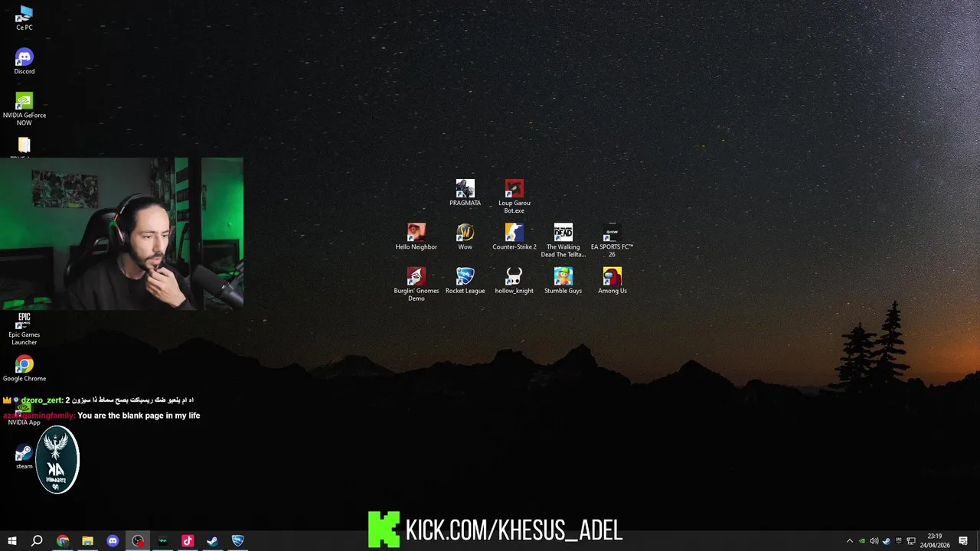This screenshot has height=551, width=980.
Task: Open network settings tray icon
Action: [911, 541]
